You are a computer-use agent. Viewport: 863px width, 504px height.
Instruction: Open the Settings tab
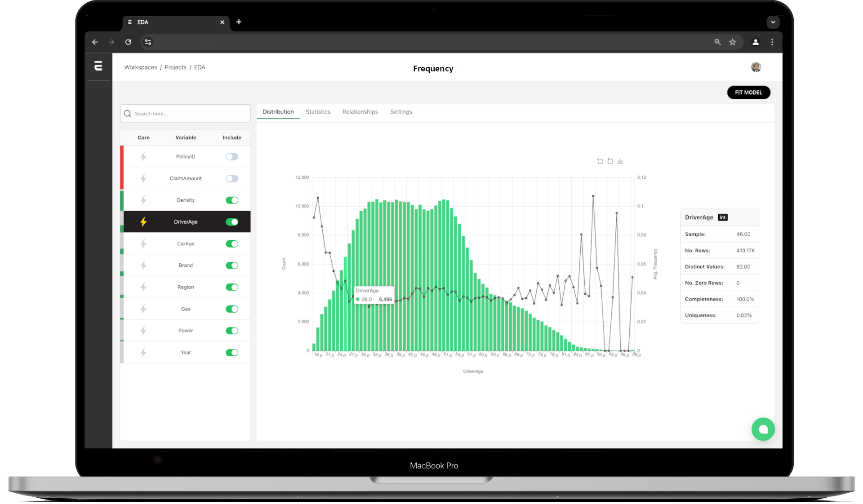[x=401, y=111]
